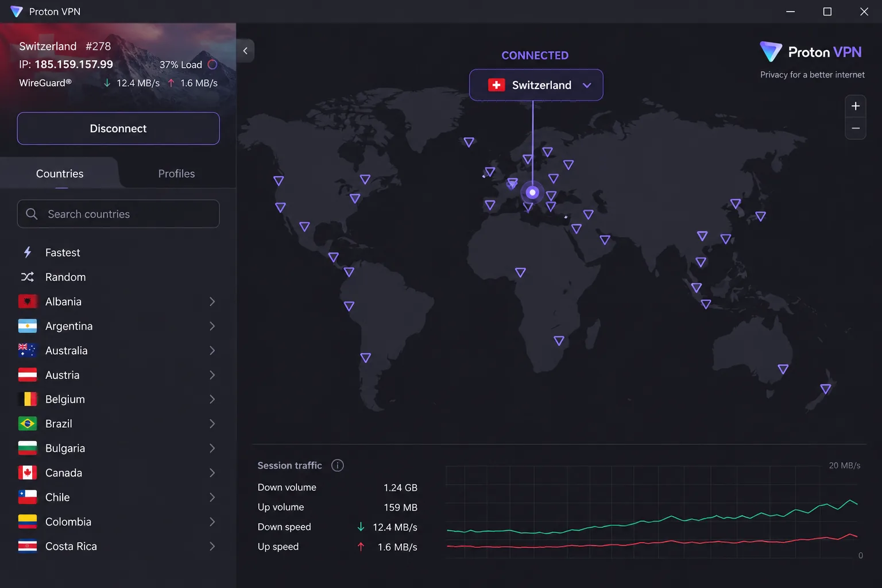Focus the Search countries field
Viewport: 882px width, 588px height.
(118, 214)
